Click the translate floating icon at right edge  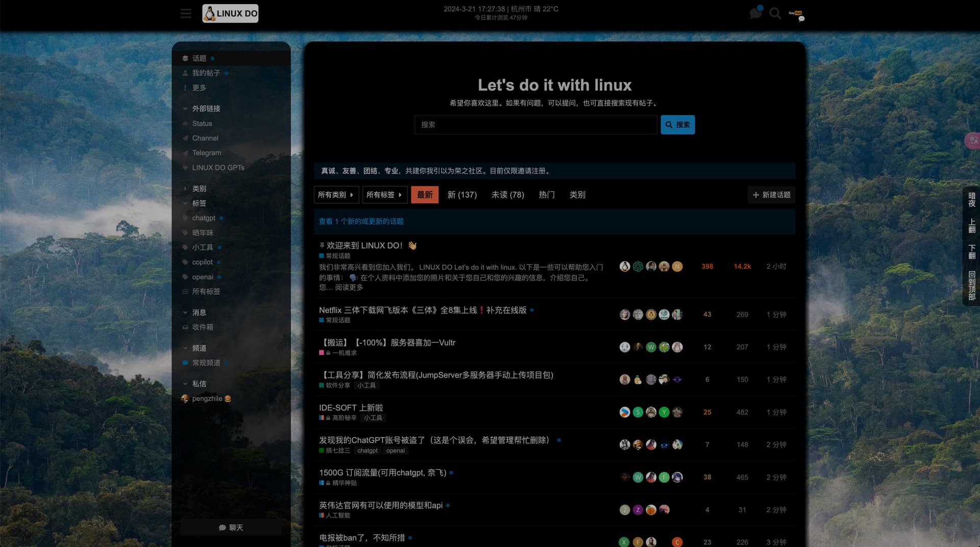973,140
